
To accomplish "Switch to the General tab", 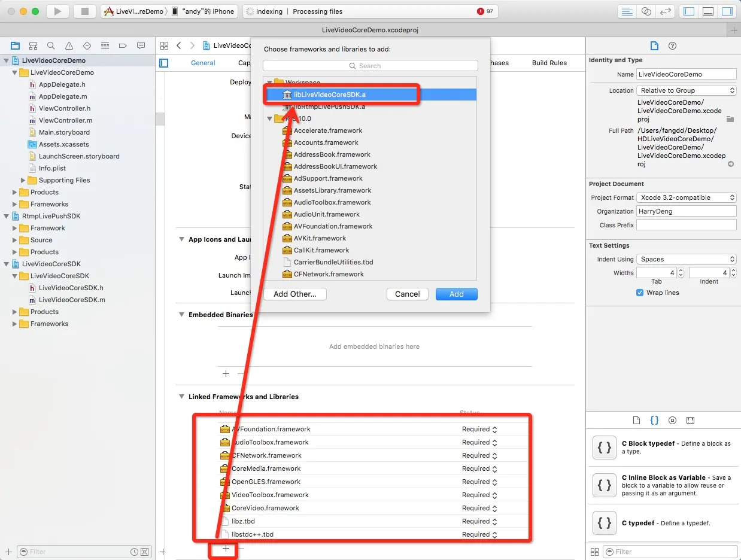I will tap(203, 63).
